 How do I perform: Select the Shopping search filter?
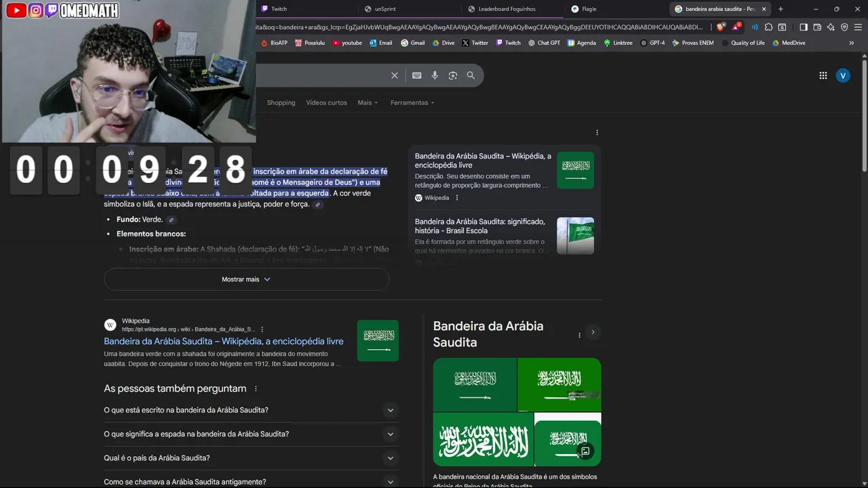[x=281, y=103]
